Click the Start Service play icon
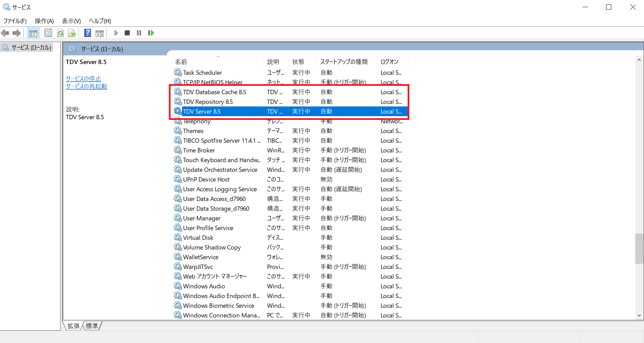This screenshot has width=644, height=343. (x=116, y=33)
